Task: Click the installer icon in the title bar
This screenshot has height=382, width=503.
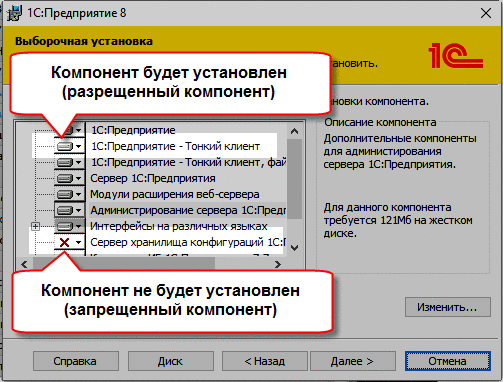Action: pyautogui.click(x=14, y=13)
